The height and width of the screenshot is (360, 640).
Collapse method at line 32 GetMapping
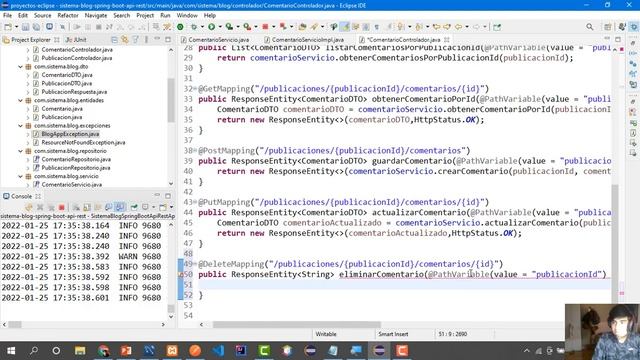196,89
